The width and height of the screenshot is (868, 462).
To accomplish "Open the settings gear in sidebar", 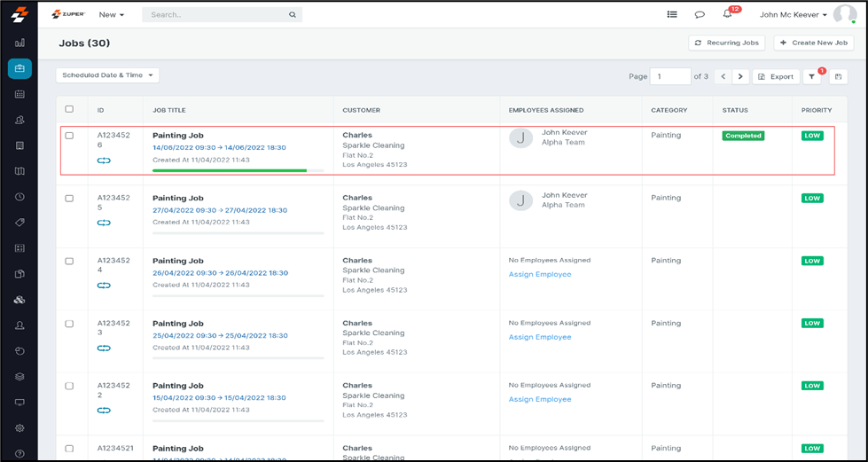I will point(20,428).
